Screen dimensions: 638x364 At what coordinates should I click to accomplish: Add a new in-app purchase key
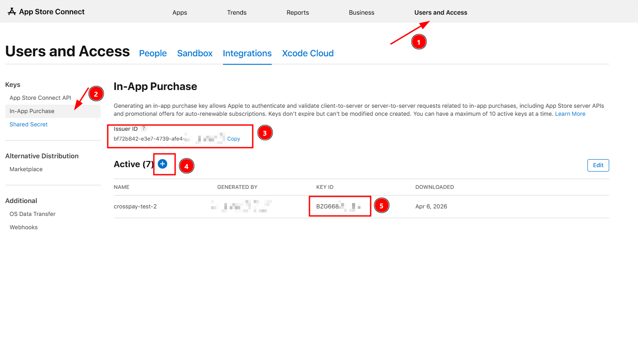(x=162, y=164)
